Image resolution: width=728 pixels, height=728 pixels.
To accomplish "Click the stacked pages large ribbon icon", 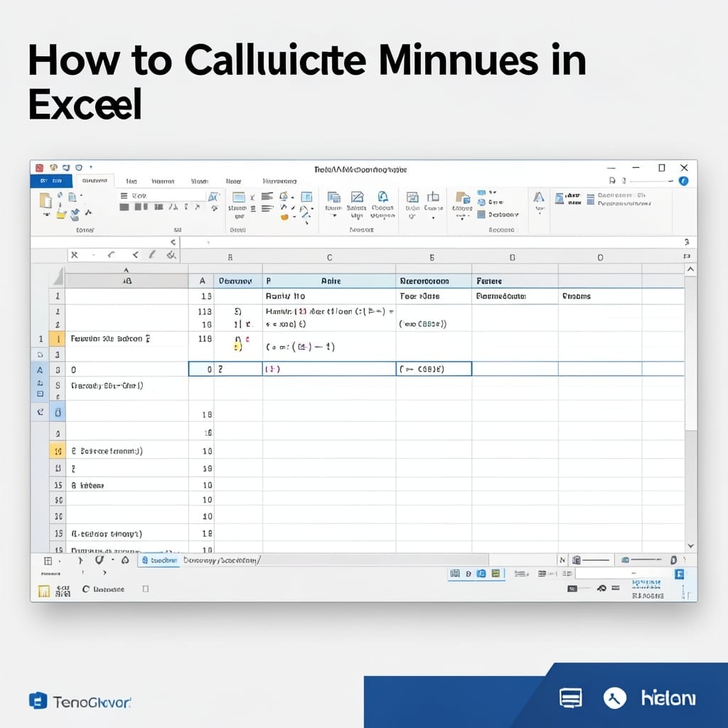I will click(x=333, y=197).
